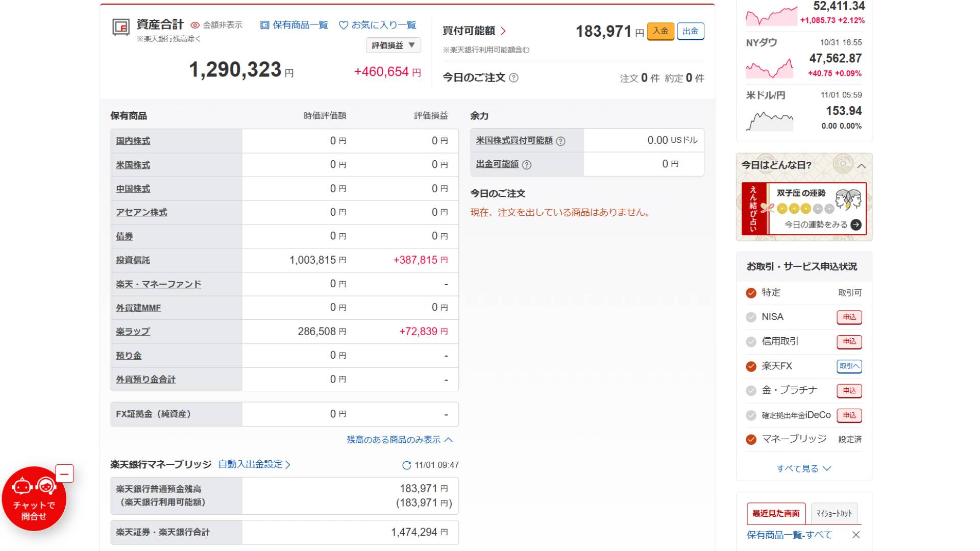Click the help icon beside 今日のご注文
Image resolution: width=980 pixels, height=551 pixels.
click(x=514, y=78)
